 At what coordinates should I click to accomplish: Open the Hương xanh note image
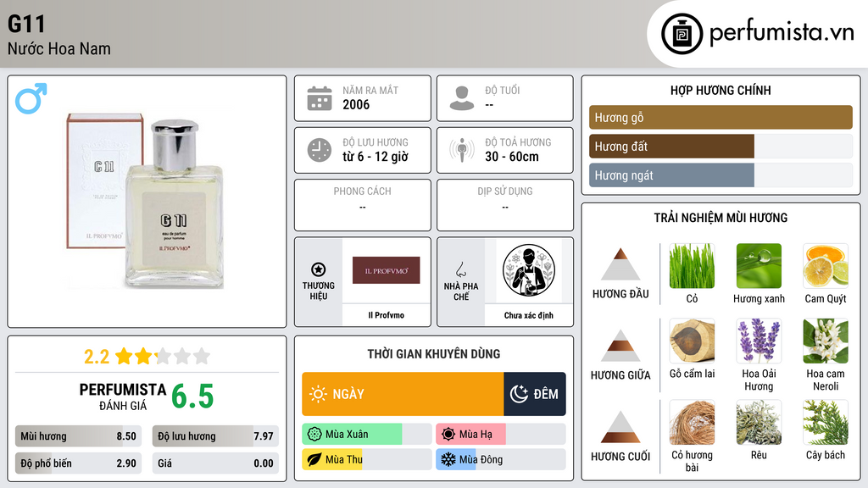click(759, 266)
